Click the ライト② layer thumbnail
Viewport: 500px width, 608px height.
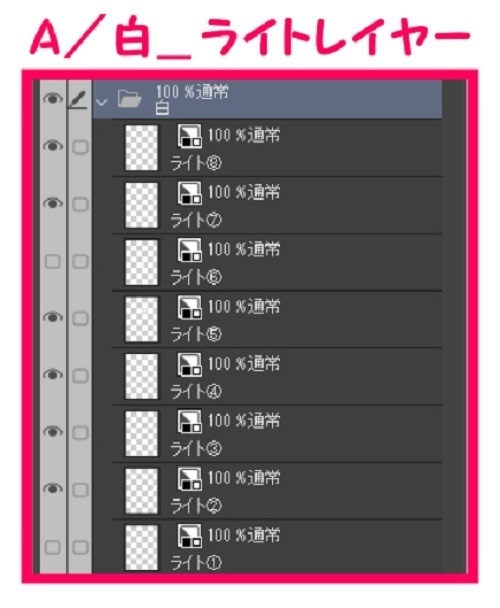pos(142,491)
